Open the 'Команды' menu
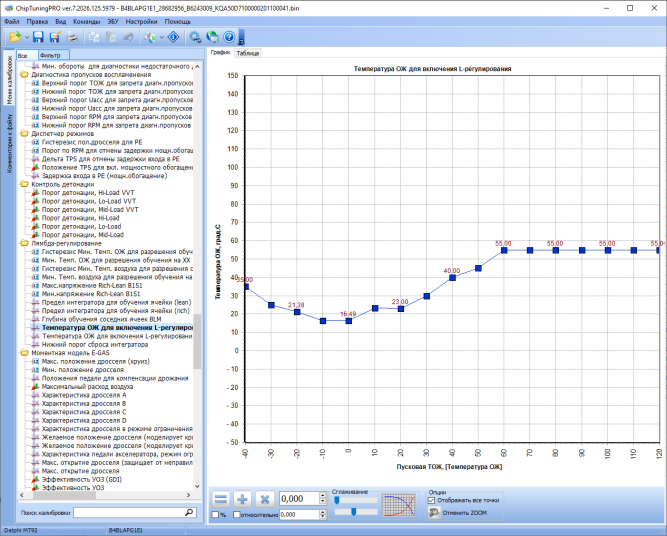 click(86, 21)
